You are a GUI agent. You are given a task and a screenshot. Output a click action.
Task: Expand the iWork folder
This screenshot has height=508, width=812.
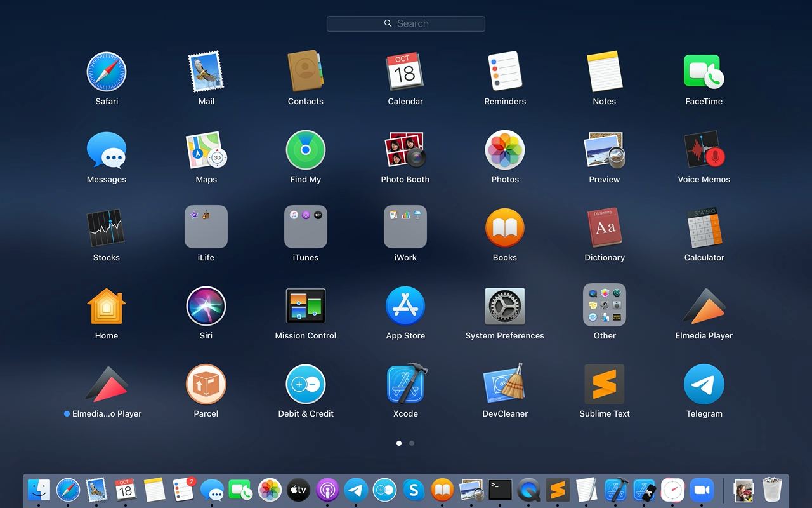click(405, 227)
